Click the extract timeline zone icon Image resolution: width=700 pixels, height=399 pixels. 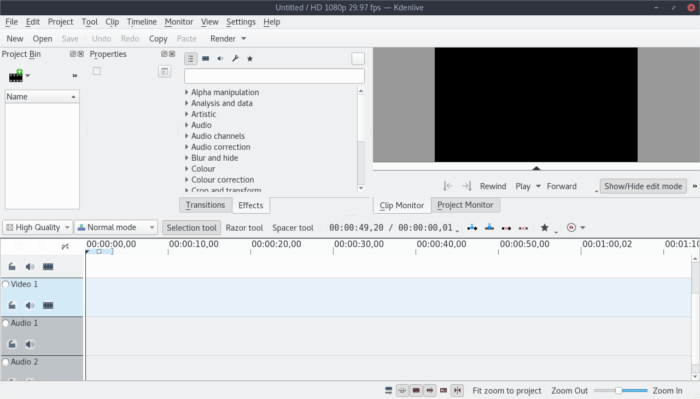click(x=506, y=228)
